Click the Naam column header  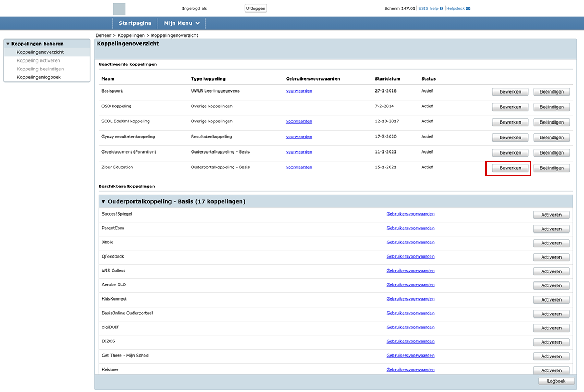(x=108, y=79)
